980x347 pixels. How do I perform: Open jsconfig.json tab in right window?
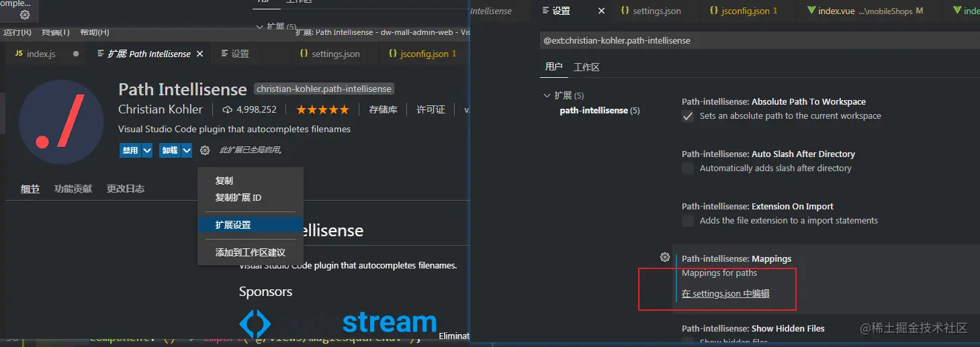(744, 11)
